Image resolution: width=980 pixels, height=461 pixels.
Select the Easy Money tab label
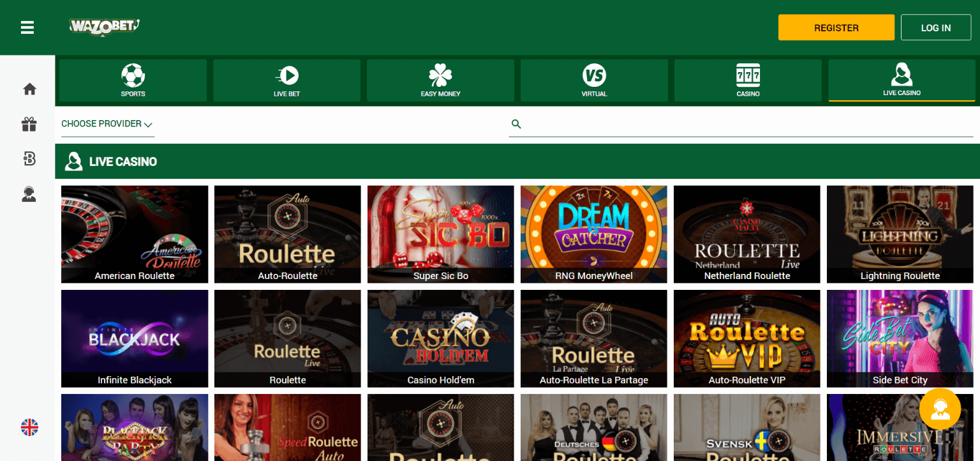[440, 94]
